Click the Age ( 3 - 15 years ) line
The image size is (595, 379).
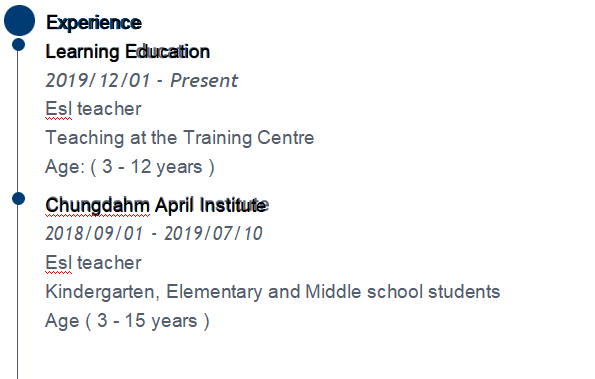[x=127, y=321]
